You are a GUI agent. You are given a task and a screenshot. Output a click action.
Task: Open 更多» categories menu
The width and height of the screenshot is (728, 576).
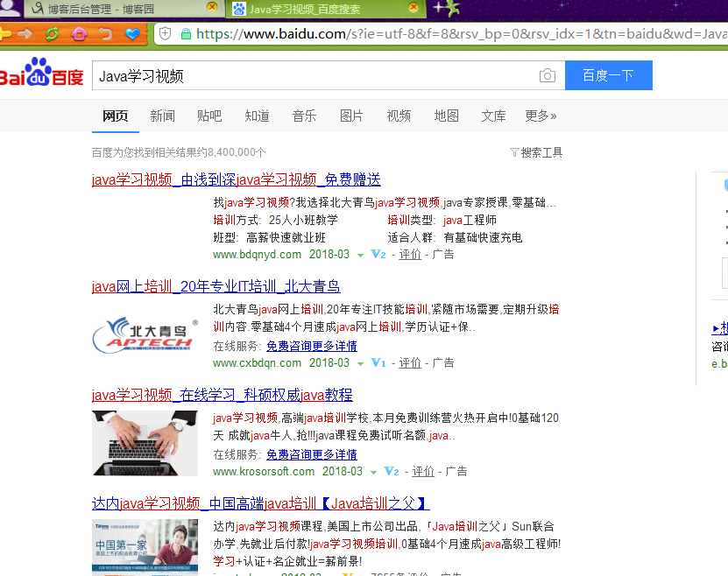[541, 116]
